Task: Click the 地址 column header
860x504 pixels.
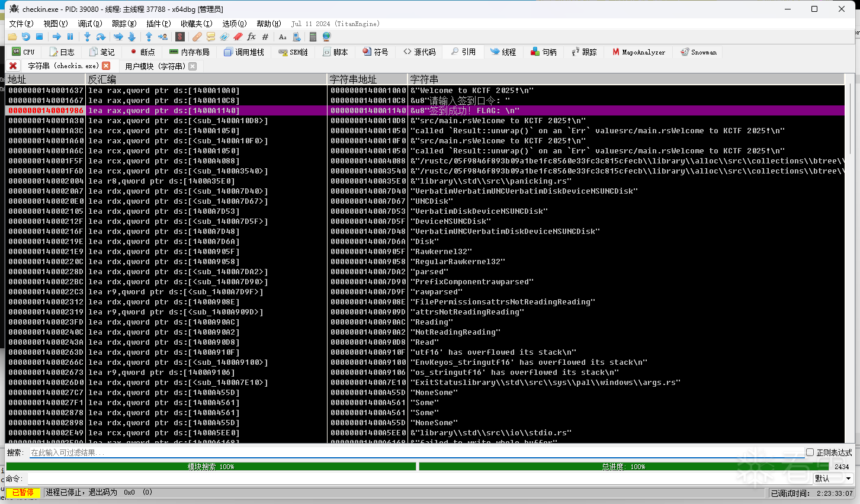Action: [45, 79]
